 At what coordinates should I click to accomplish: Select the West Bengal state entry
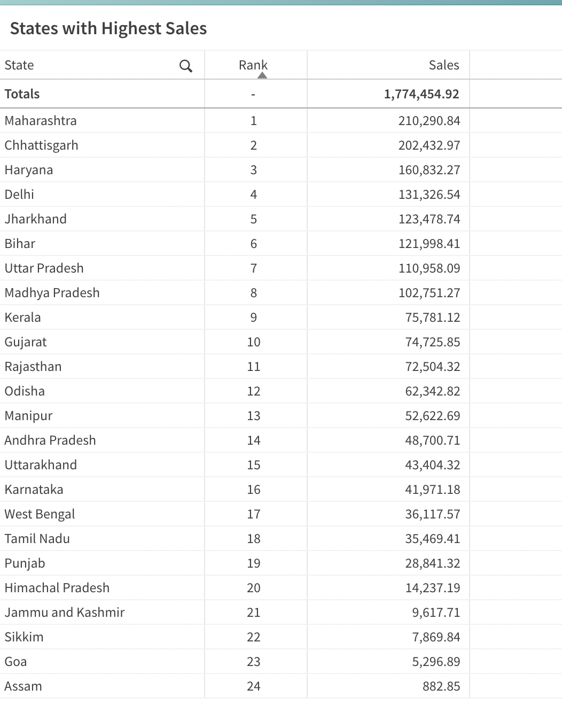(40, 514)
